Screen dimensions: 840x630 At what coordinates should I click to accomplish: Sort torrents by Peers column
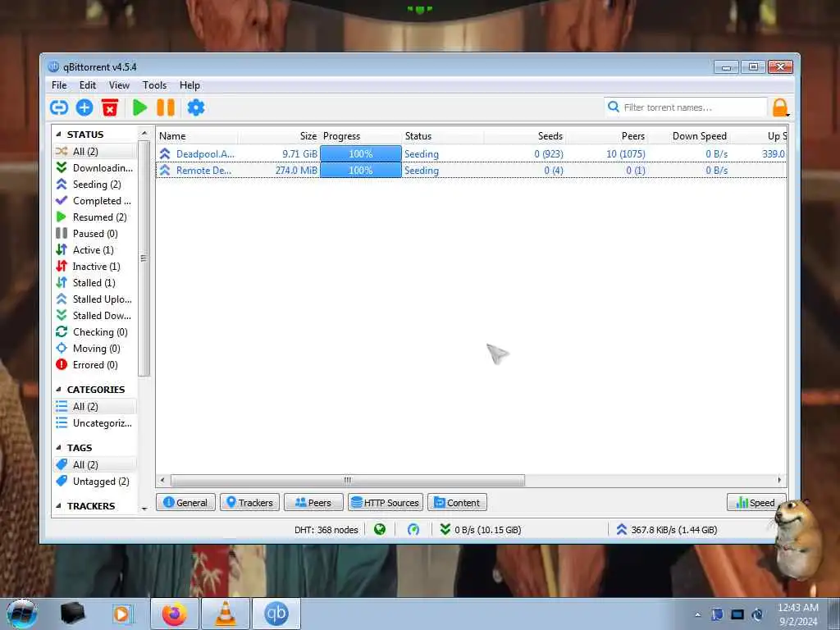click(607, 136)
